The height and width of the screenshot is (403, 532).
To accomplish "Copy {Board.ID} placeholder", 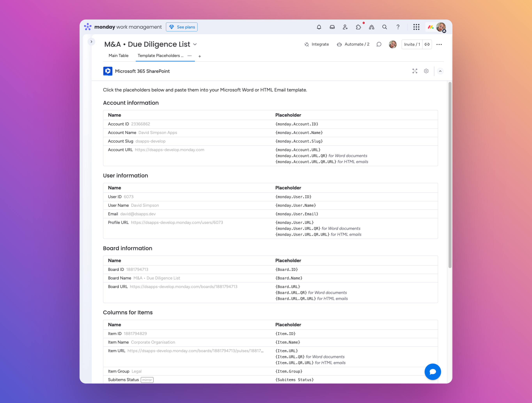I will (x=286, y=270).
